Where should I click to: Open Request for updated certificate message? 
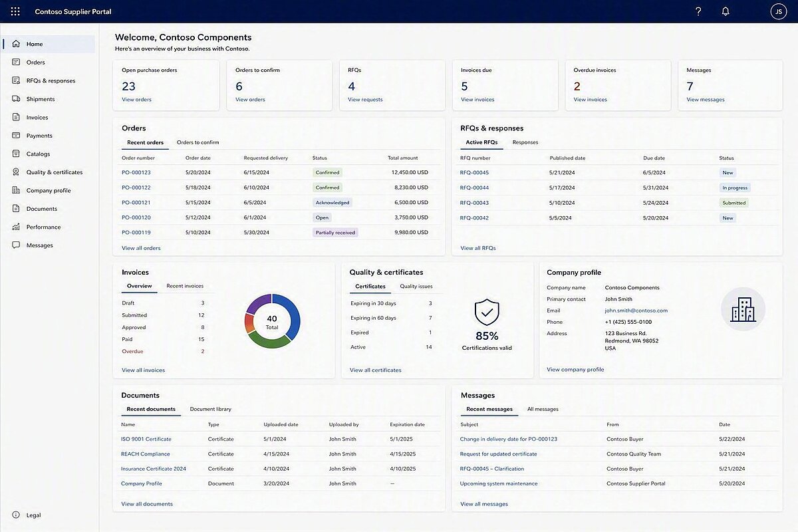tap(499, 454)
